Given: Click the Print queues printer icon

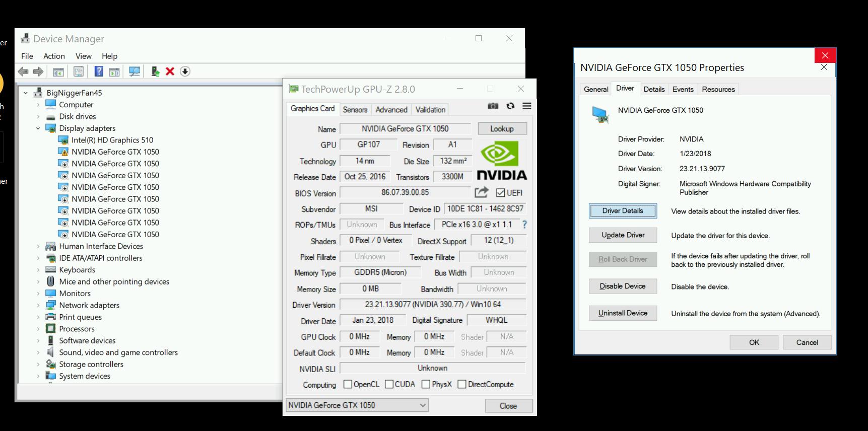Looking at the screenshot, I should tap(51, 317).
